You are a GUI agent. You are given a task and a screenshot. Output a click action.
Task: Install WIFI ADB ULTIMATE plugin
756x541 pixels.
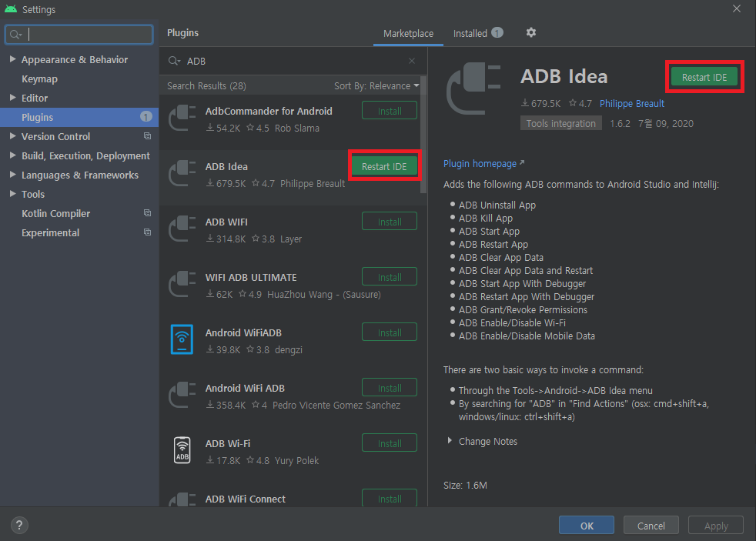pos(390,277)
